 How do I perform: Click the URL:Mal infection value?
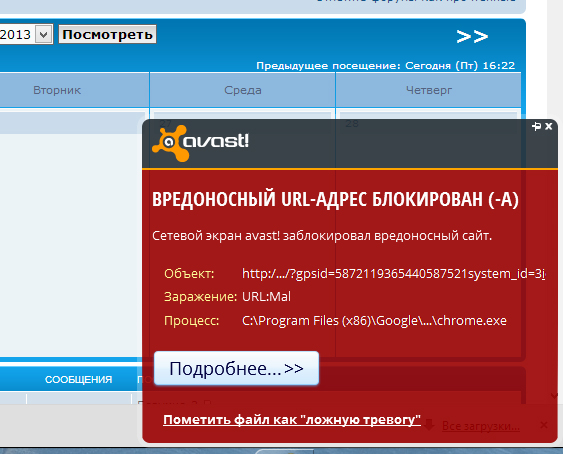coord(266,297)
